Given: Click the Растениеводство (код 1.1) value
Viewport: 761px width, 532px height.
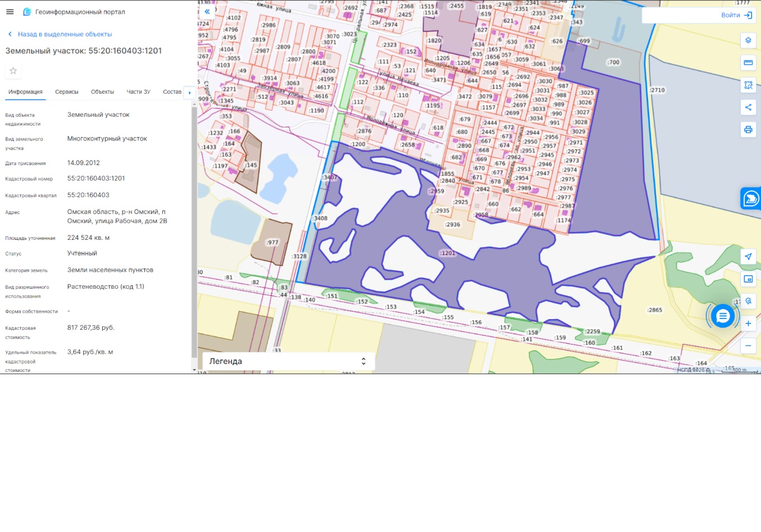Looking at the screenshot, I should point(106,287).
